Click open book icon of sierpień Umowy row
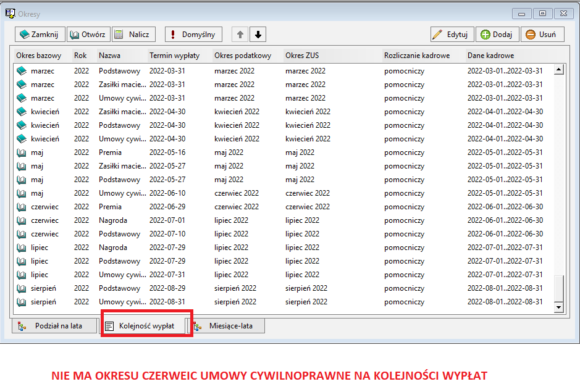The width and height of the screenshot is (580, 392). tap(22, 302)
